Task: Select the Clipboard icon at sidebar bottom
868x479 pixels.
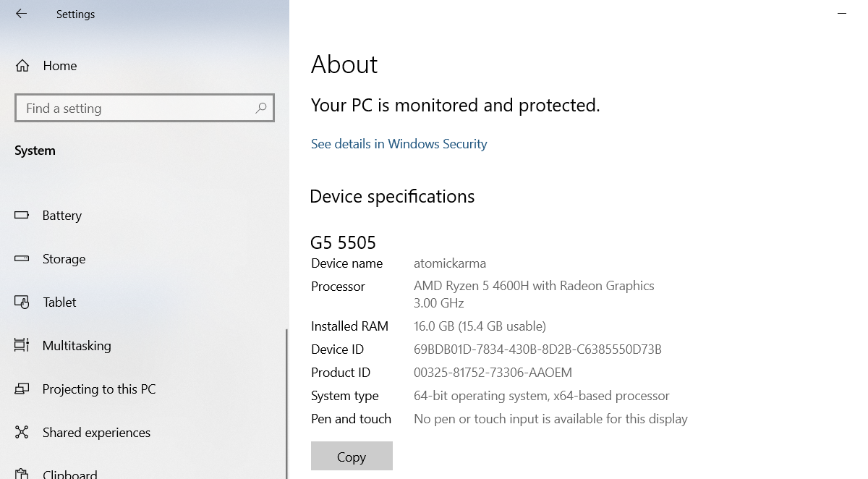Action: click(x=21, y=474)
